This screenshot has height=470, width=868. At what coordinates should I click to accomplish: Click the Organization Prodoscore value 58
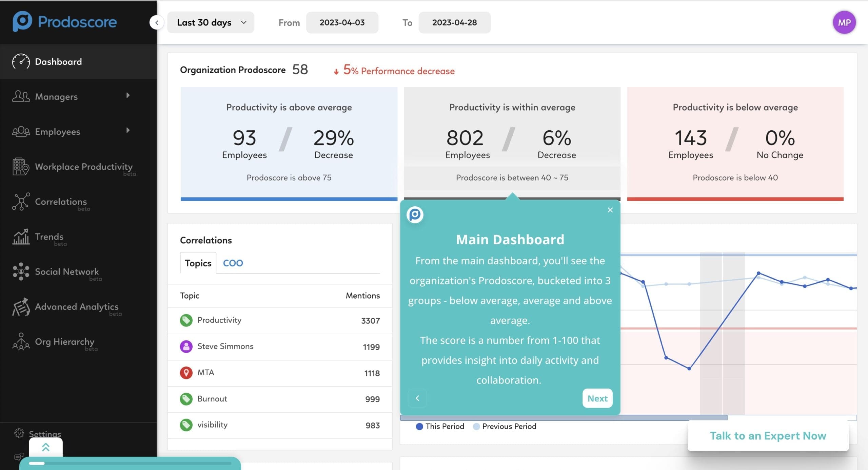point(300,70)
